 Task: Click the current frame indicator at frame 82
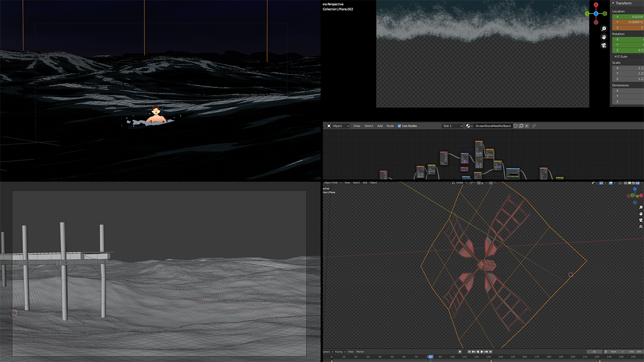[431, 357]
